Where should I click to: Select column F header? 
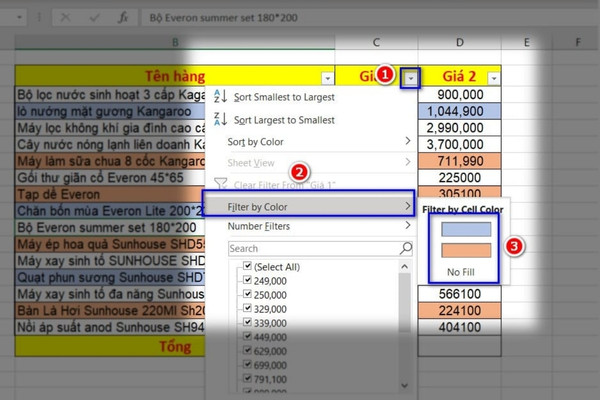577,42
